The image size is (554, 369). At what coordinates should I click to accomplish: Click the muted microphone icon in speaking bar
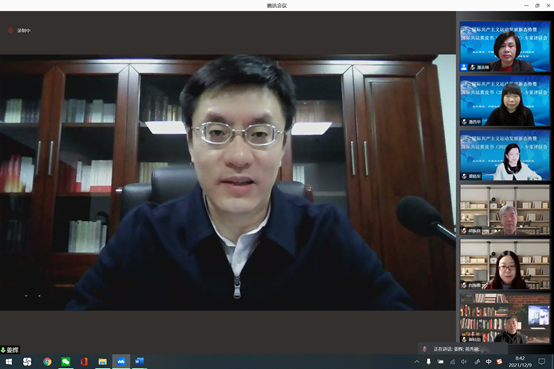425,349
